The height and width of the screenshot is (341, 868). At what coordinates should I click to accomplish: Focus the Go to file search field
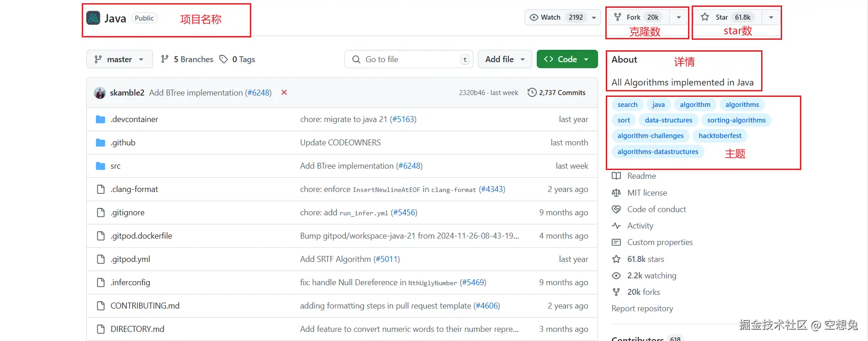pyautogui.click(x=407, y=59)
